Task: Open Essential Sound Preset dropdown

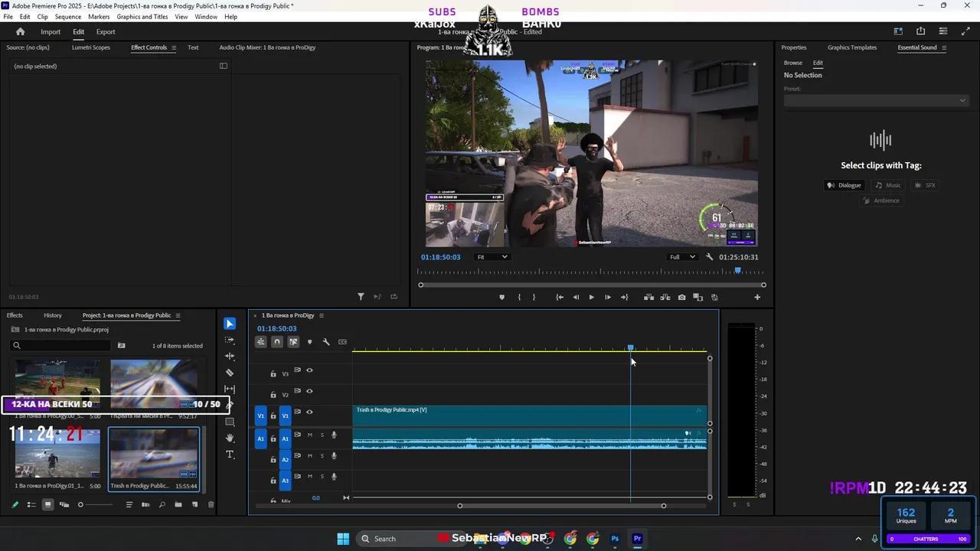Action: click(875, 100)
